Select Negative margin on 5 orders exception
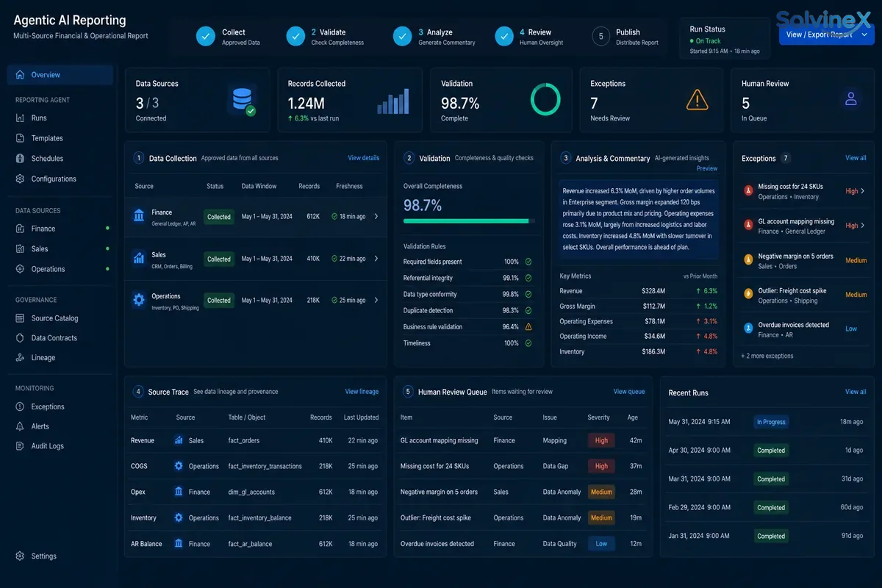The width and height of the screenshot is (882, 588). click(803, 261)
